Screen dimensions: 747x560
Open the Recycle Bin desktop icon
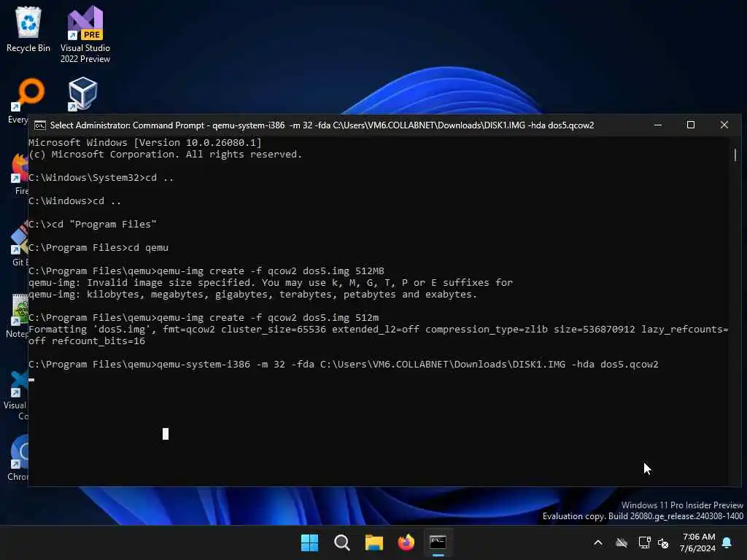(x=28, y=29)
